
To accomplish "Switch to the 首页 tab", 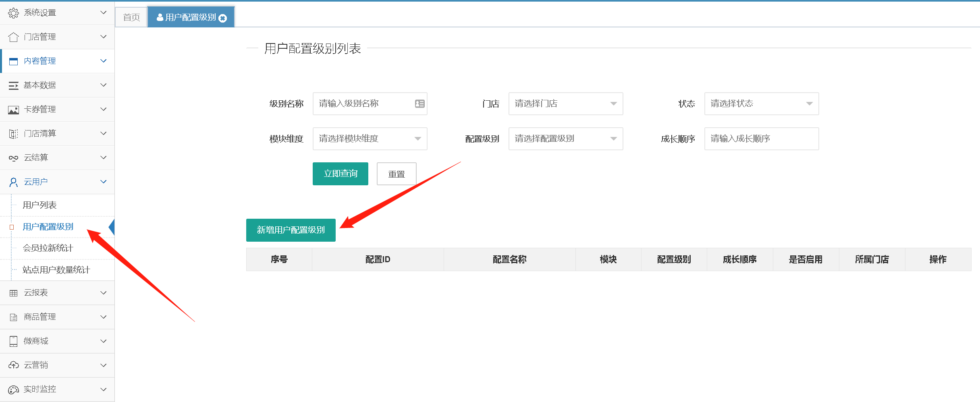I will point(131,17).
